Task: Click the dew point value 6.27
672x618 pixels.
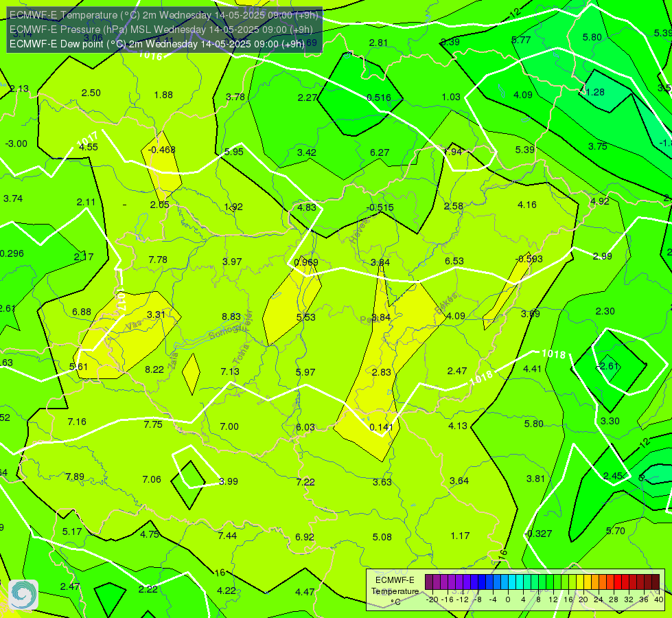Action: click(x=380, y=152)
